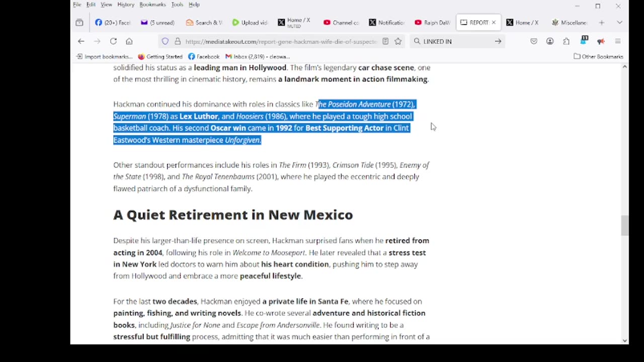
Task: Reload the current page
Action: (113, 41)
